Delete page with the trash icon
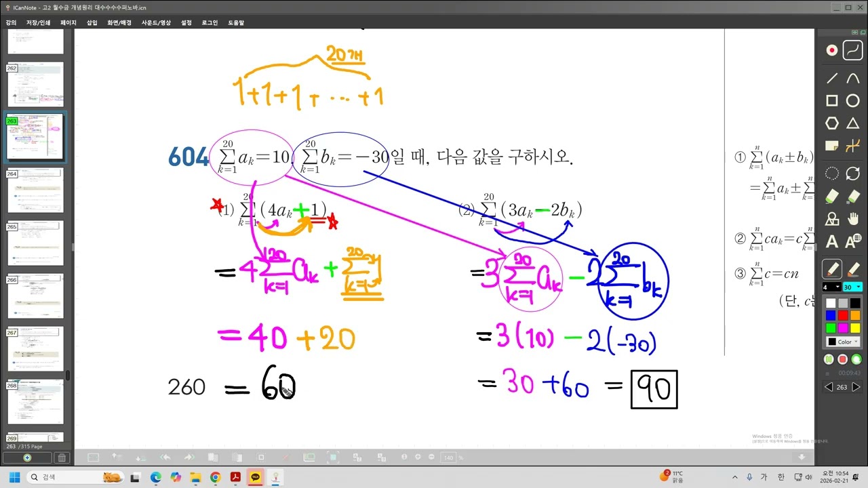Viewport: 868px width, 488px height. click(61, 457)
